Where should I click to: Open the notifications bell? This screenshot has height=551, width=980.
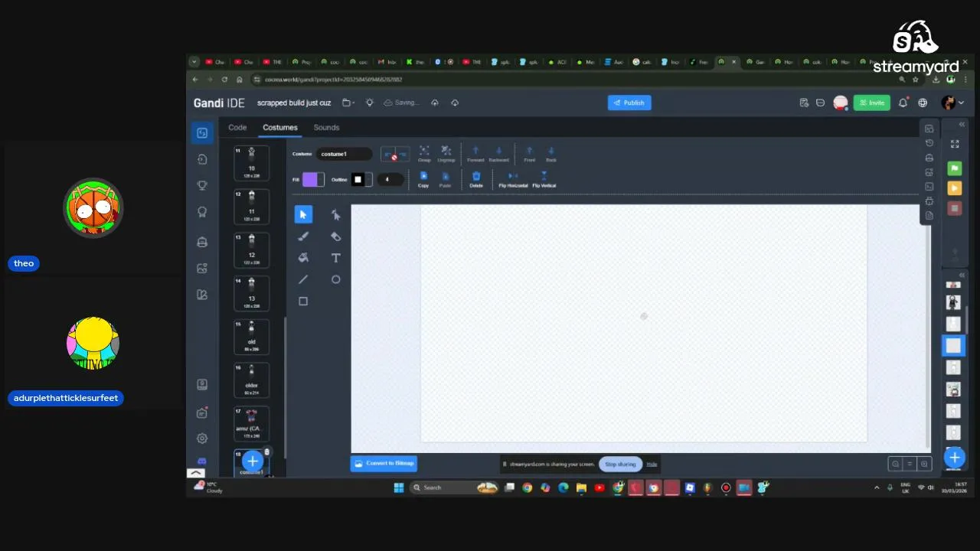(903, 103)
